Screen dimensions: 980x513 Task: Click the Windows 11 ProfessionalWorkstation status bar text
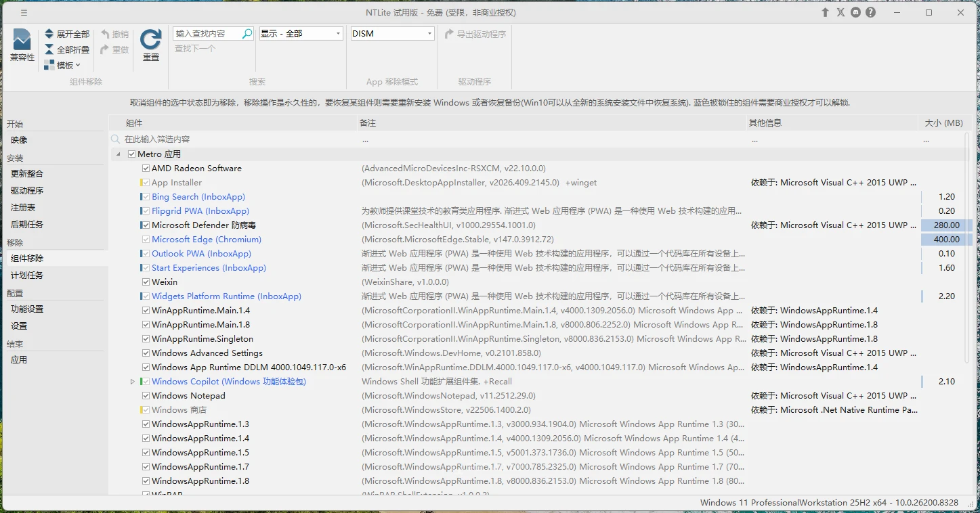click(829, 503)
